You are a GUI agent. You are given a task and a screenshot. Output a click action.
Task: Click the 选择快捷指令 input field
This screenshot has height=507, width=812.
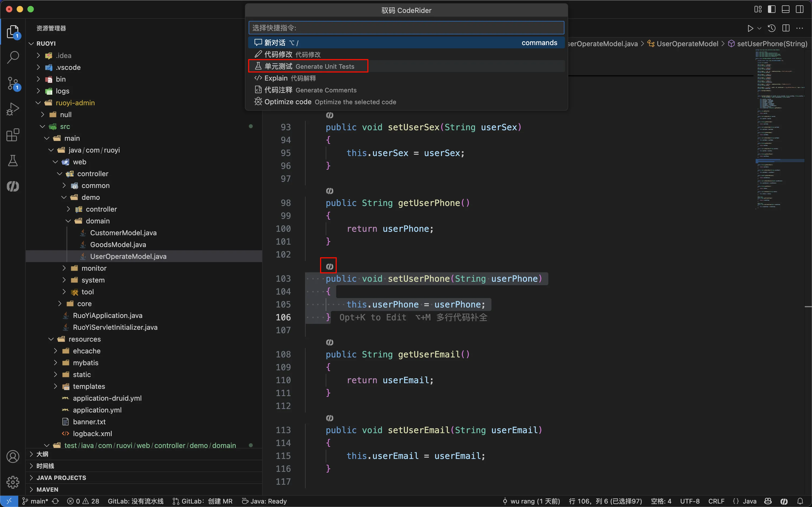point(406,28)
